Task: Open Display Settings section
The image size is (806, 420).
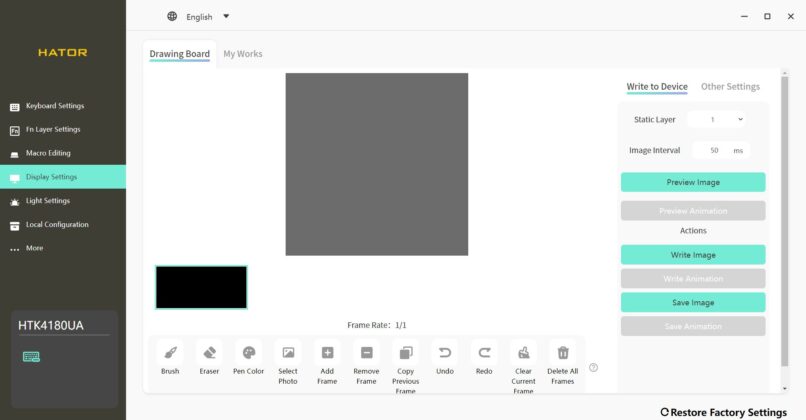Action: 63,177
